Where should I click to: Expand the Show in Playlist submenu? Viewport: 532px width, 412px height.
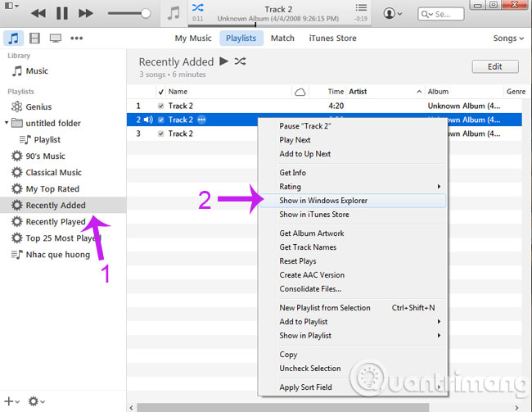tap(352, 336)
